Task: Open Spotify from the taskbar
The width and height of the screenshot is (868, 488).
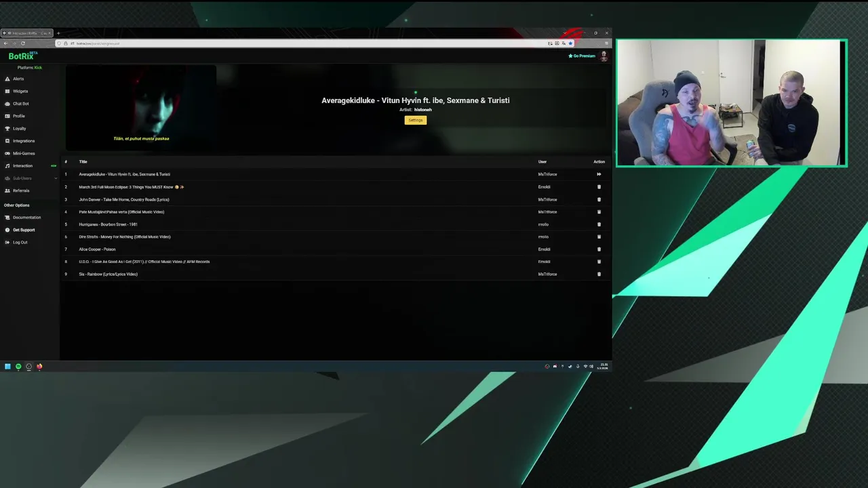Action: (x=18, y=367)
